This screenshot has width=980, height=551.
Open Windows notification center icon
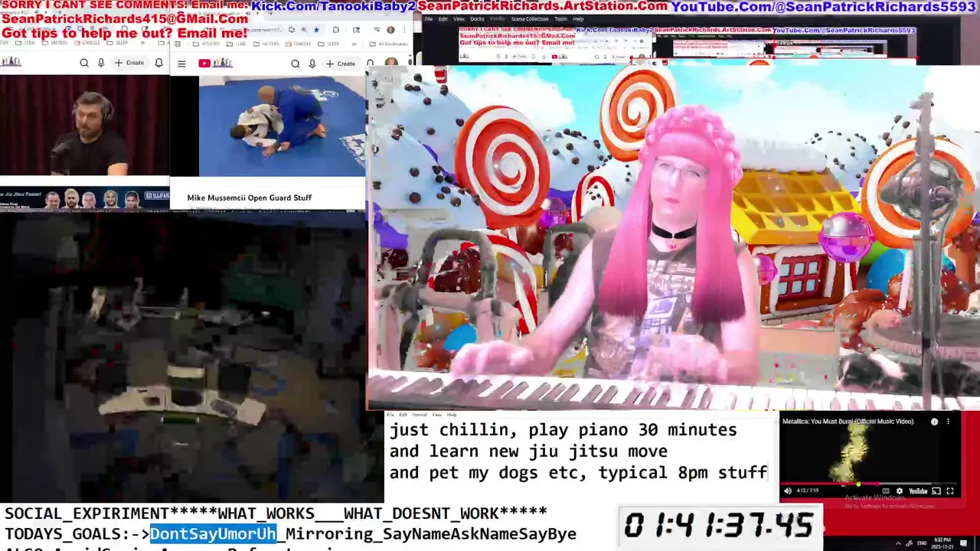coord(963,543)
